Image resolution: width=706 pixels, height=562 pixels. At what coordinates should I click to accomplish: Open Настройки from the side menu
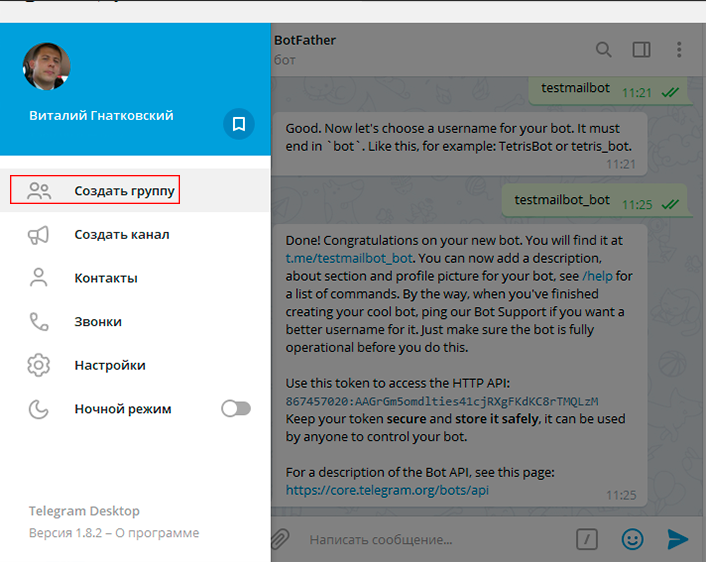(135, 365)
